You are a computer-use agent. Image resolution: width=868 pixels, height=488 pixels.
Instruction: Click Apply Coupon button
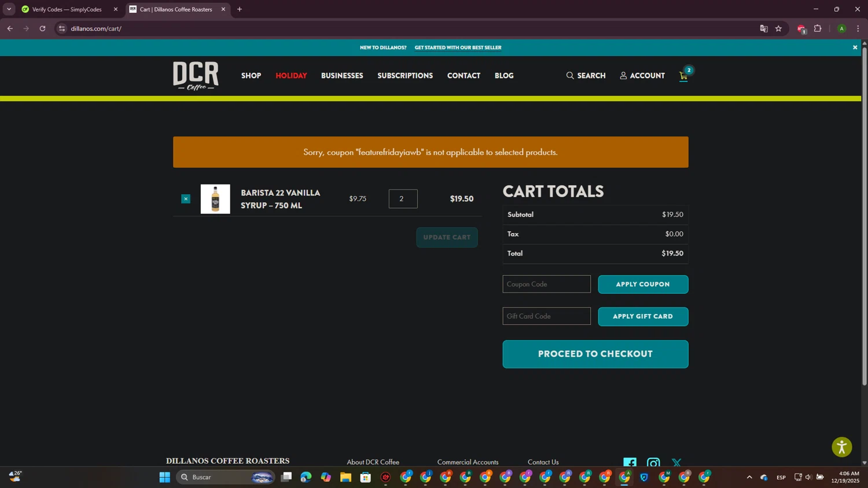(x=643, y=284)
